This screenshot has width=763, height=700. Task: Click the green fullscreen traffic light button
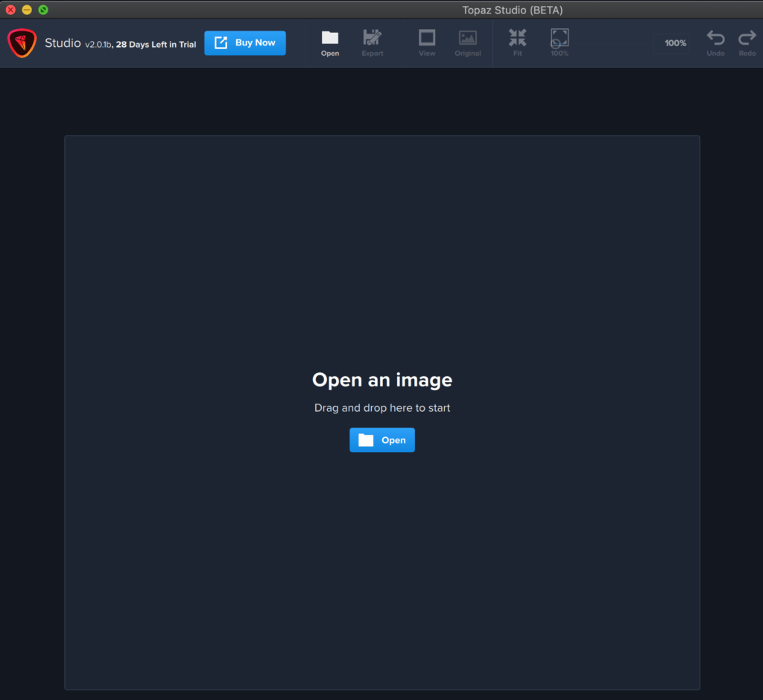[42, 10]
